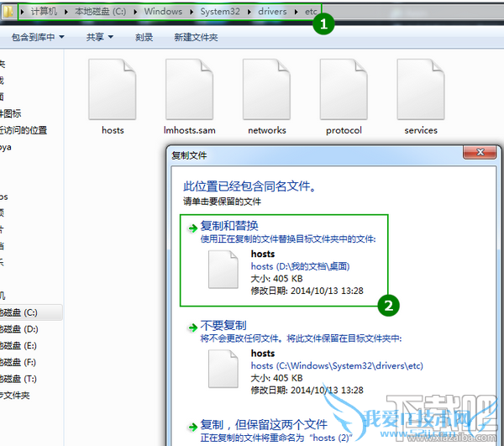Image resolution: width=504 pixels, height=446 pixels.
Task: Click the green arrow beside 不要复制
Action: pos(193,328)
